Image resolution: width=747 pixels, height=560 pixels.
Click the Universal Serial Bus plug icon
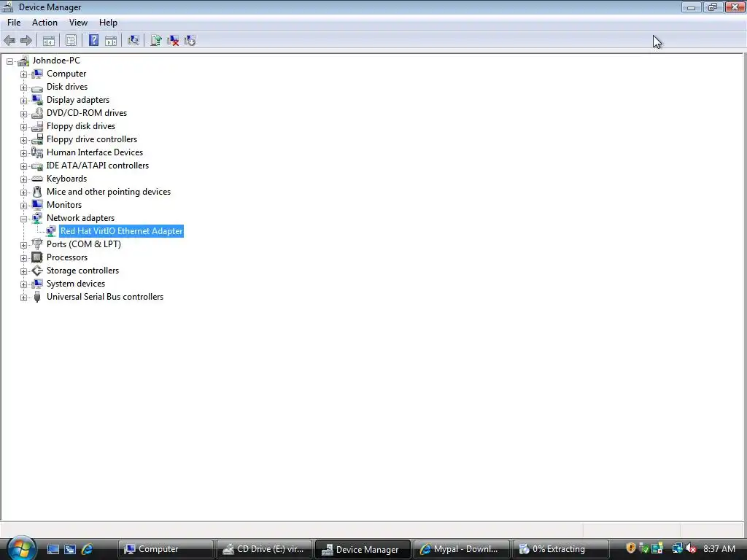pos(37,297)
